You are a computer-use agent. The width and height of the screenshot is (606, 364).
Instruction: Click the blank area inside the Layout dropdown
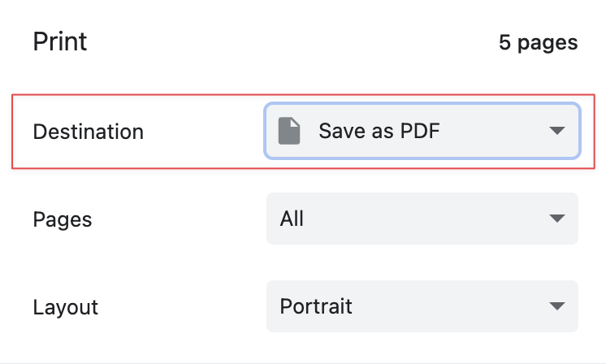[448, 306]
